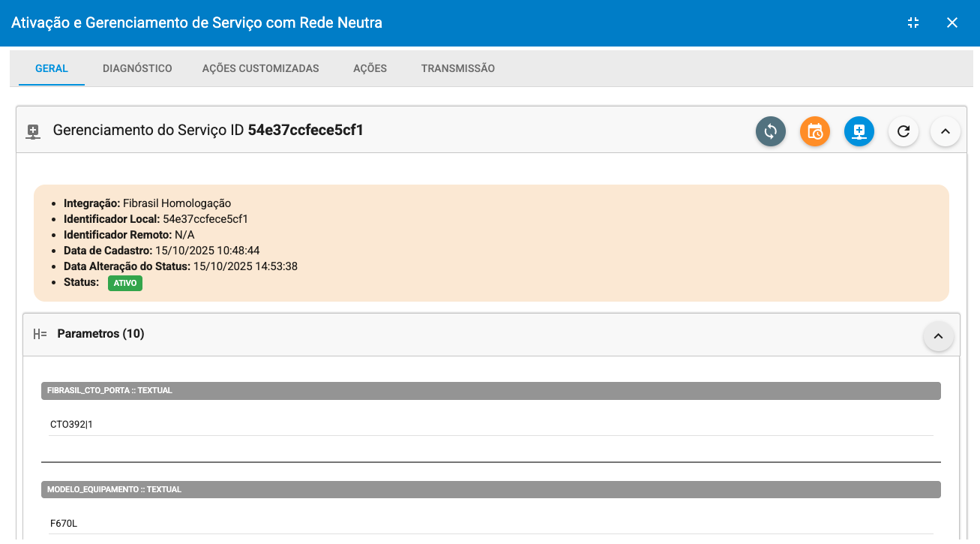Collapse the Gerenciamento do Serviço panel
Screen dimensions: 980x544
946,131
